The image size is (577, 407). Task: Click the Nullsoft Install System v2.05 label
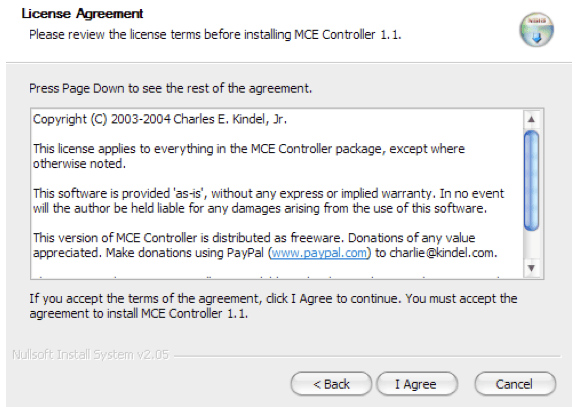[x=91, y=355]
